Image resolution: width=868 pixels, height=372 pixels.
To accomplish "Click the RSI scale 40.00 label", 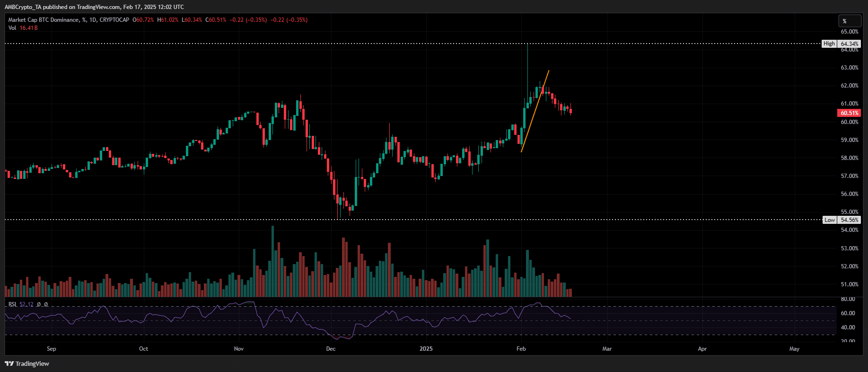I will pos(848,328).
